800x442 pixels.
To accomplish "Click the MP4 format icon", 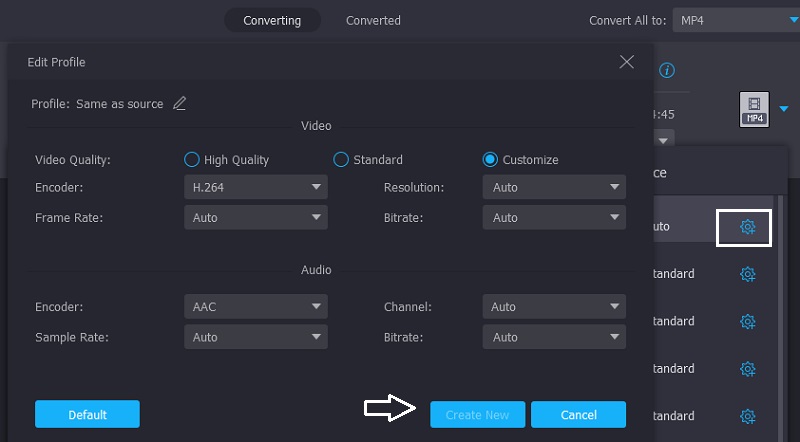I will [755, 108].
